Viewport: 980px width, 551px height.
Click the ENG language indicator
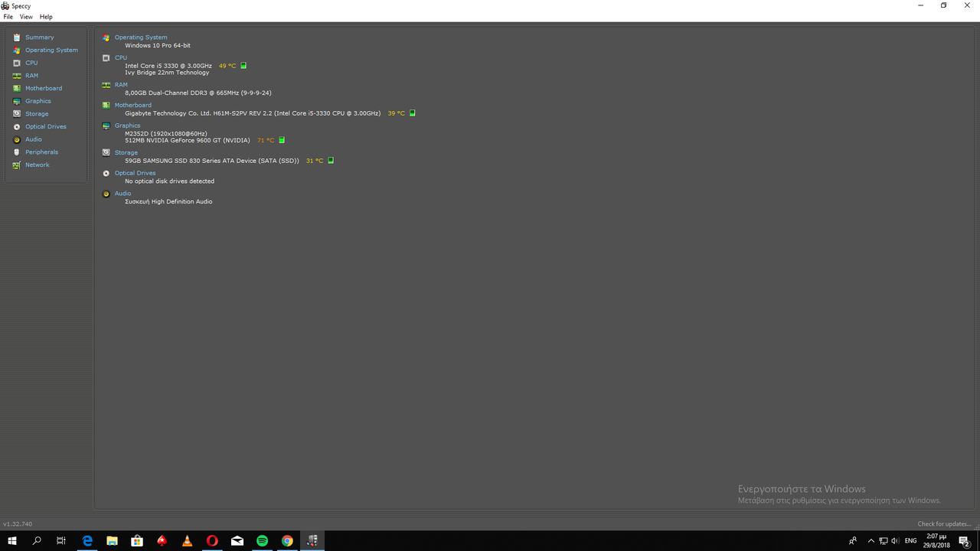(910, 541)
